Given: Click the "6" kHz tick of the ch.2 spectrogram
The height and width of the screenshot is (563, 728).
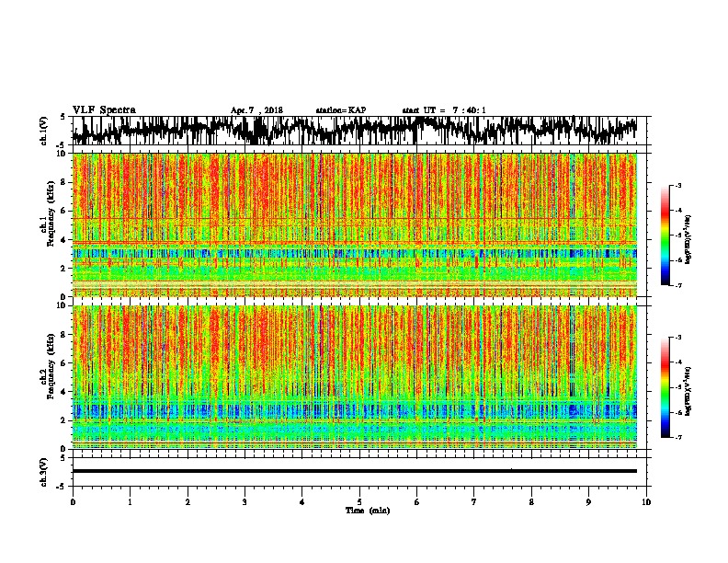Looking at the screenshot, I should tap(63, 362).
